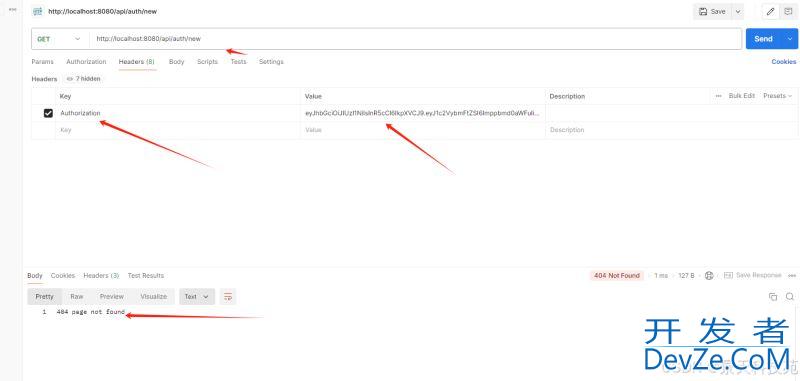Click Save Response
The width and height of the screenshot is (800, 381).
(753, 275)
